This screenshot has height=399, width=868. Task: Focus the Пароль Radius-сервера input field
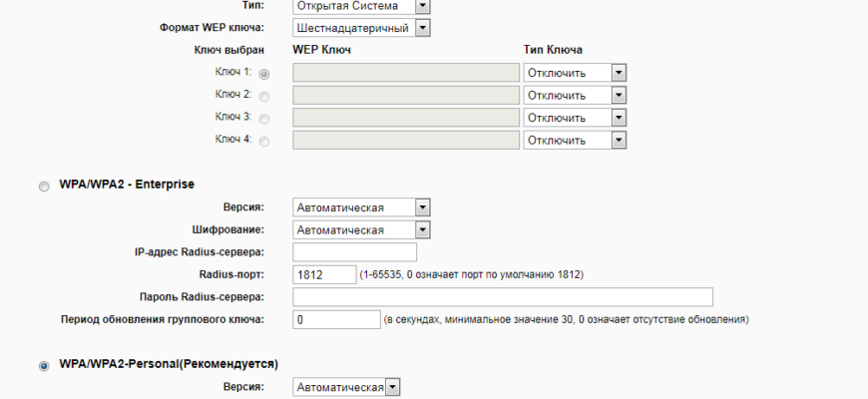tap(503, 297)
